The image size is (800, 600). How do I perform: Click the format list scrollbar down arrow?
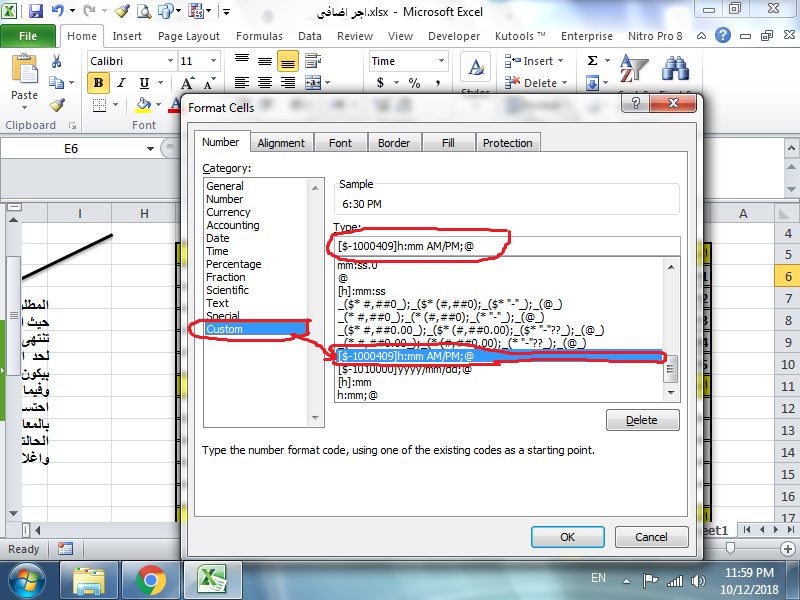pos(671,392)
